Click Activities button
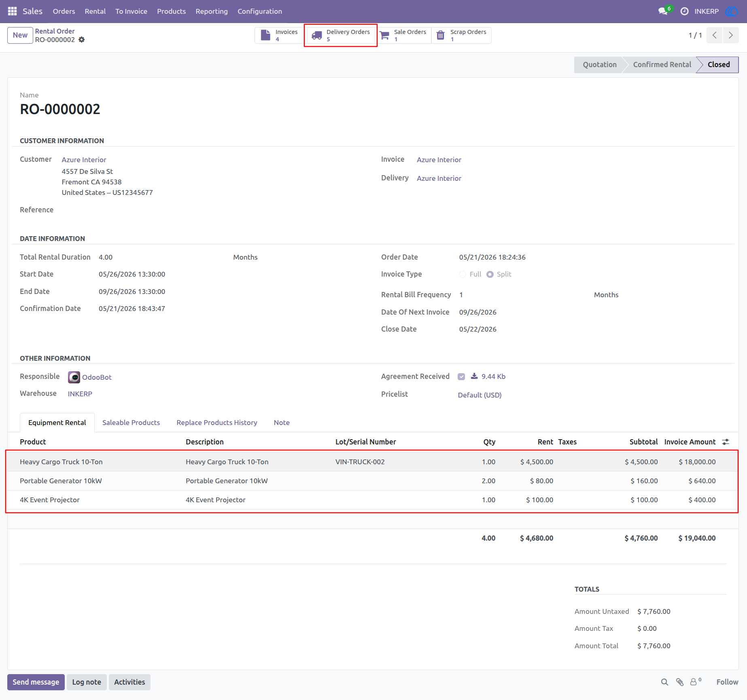Viewport: 747px width, 700px height. pyautogui.click(x=129, y=682)
